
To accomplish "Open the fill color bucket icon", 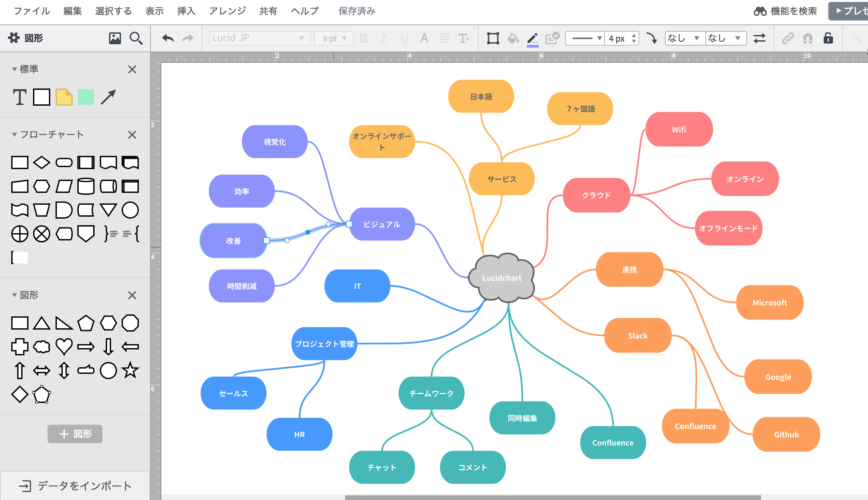I will (513, 38).
